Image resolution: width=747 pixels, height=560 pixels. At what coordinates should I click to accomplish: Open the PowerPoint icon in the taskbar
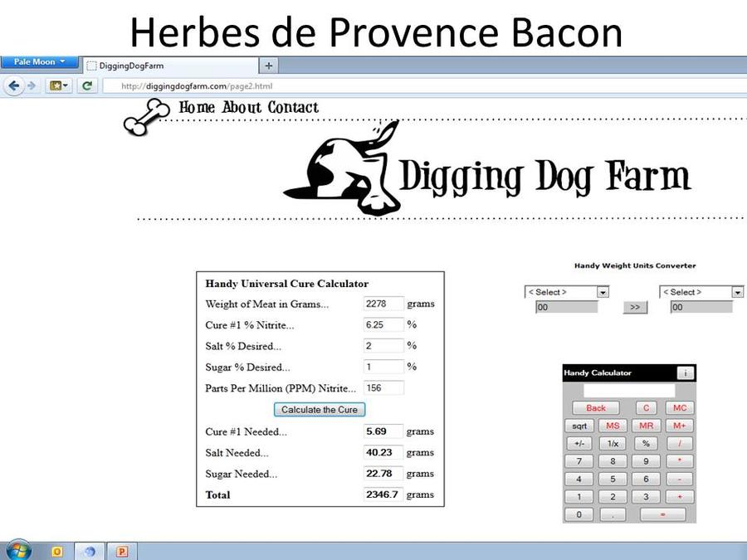[122, 551]
